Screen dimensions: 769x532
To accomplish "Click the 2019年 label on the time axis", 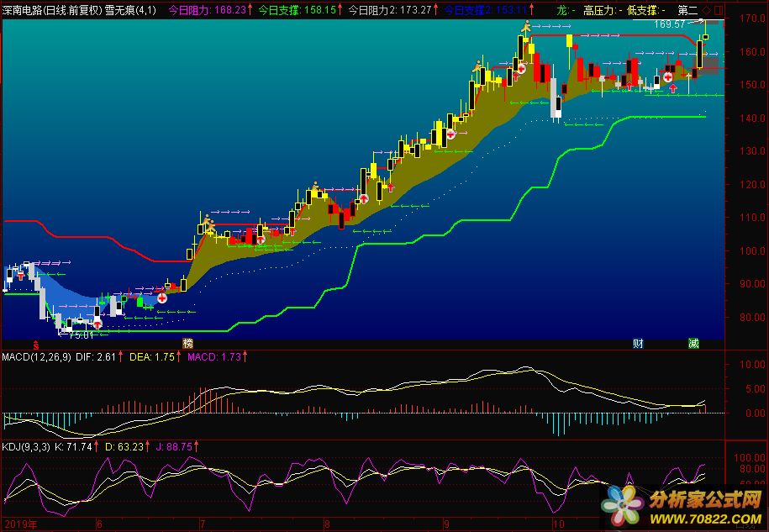I will (21, 524).
